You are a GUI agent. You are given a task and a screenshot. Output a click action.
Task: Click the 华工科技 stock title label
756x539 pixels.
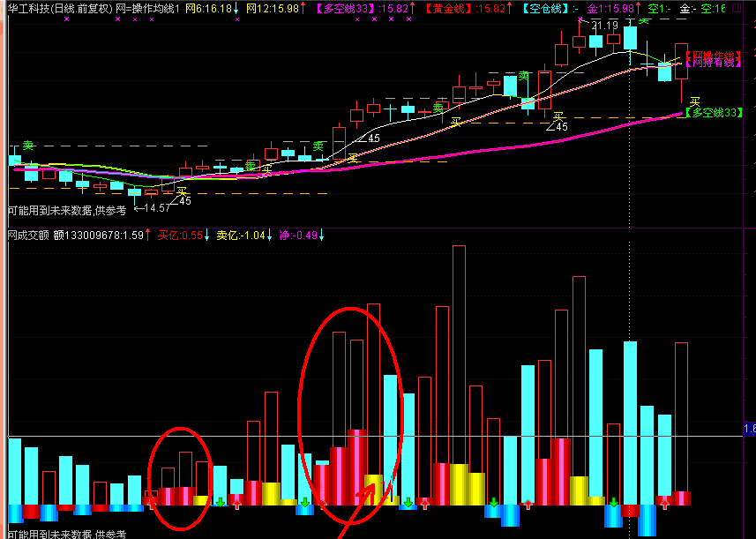(25, 8)
